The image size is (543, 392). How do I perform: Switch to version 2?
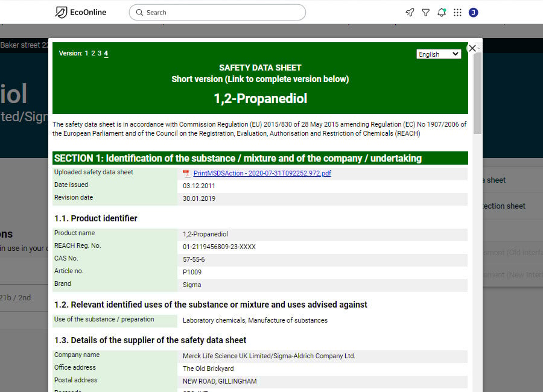click(x=93, y=53)
